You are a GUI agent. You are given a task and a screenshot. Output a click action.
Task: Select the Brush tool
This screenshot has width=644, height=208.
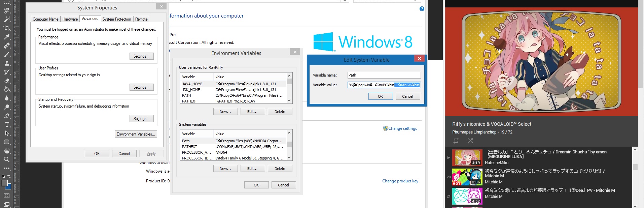click(x=7, y=54)
